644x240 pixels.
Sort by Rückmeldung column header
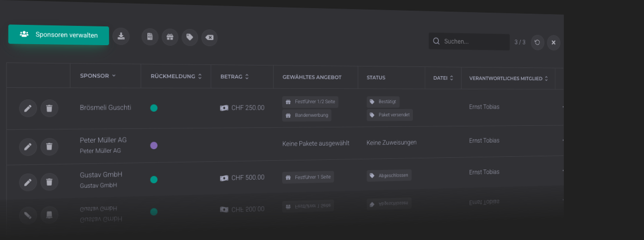[x=176, y=76]
